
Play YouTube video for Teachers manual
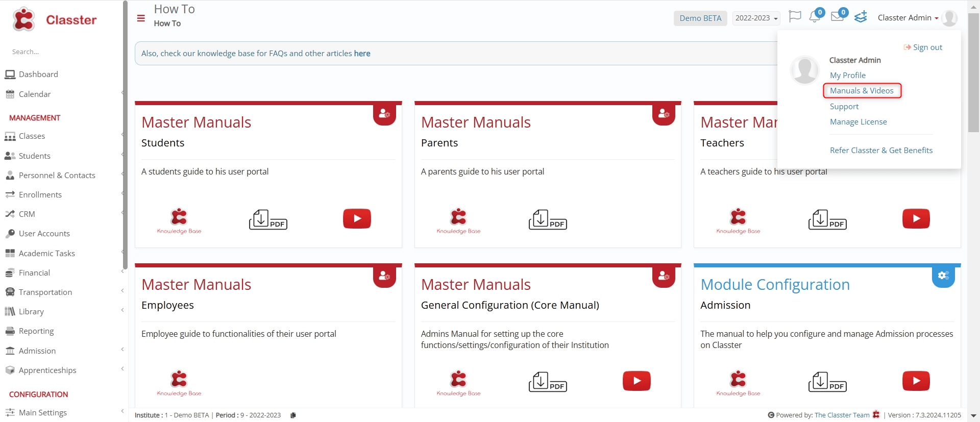(916, 219)
